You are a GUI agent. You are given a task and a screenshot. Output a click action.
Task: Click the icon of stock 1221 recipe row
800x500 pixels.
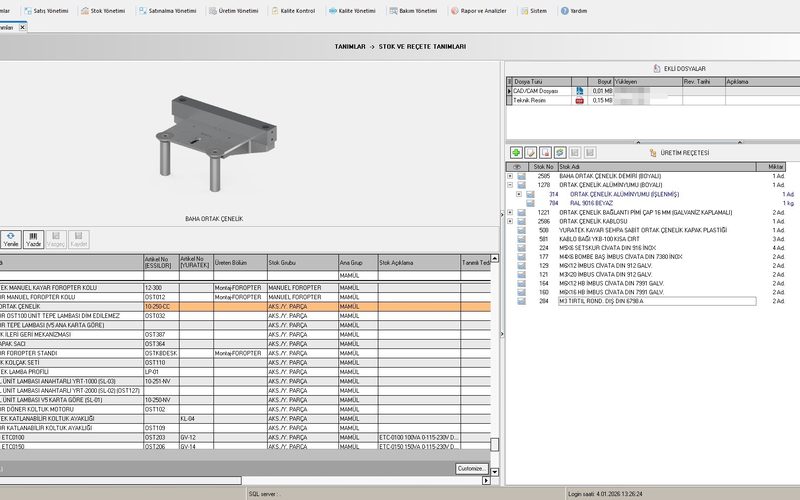point(521,212)
